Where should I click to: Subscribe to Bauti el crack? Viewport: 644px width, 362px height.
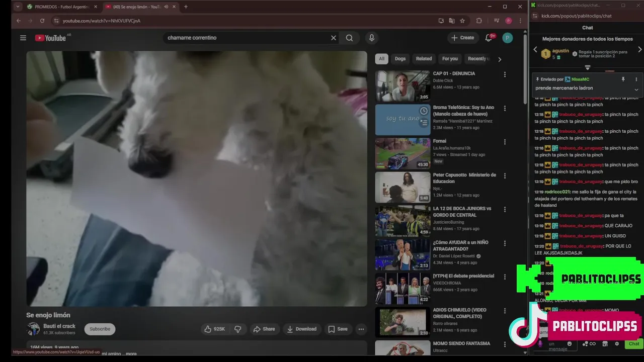(x=100, y=329)
